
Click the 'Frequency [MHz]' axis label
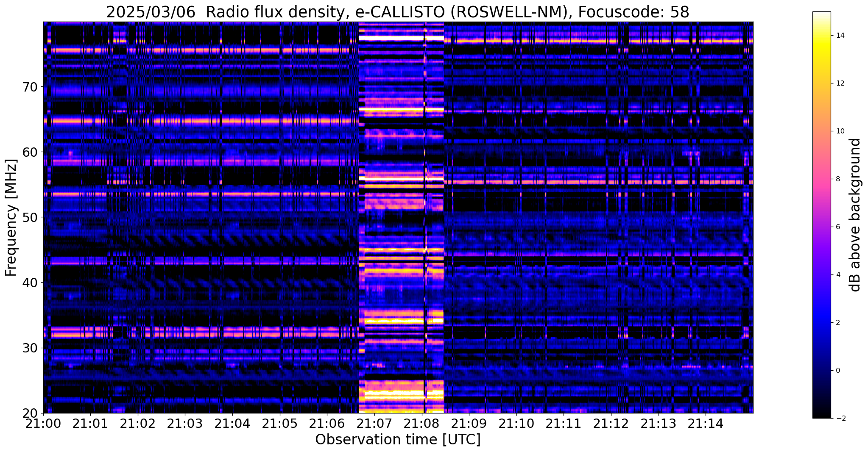(11, 217)
